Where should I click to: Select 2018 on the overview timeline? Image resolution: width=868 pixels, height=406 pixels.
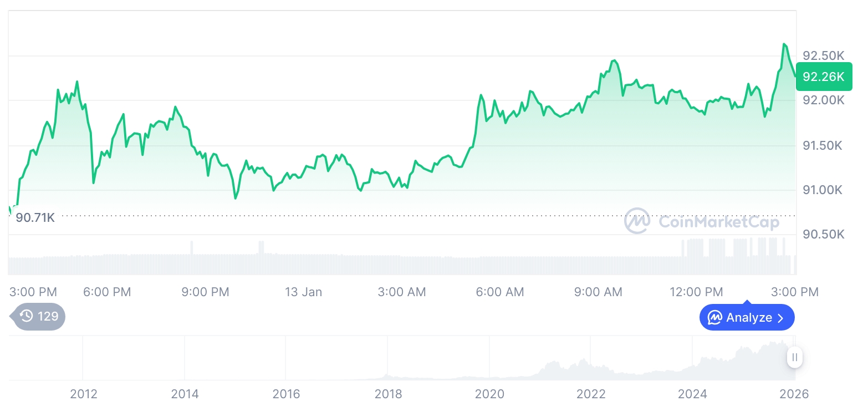click(388, 394)
